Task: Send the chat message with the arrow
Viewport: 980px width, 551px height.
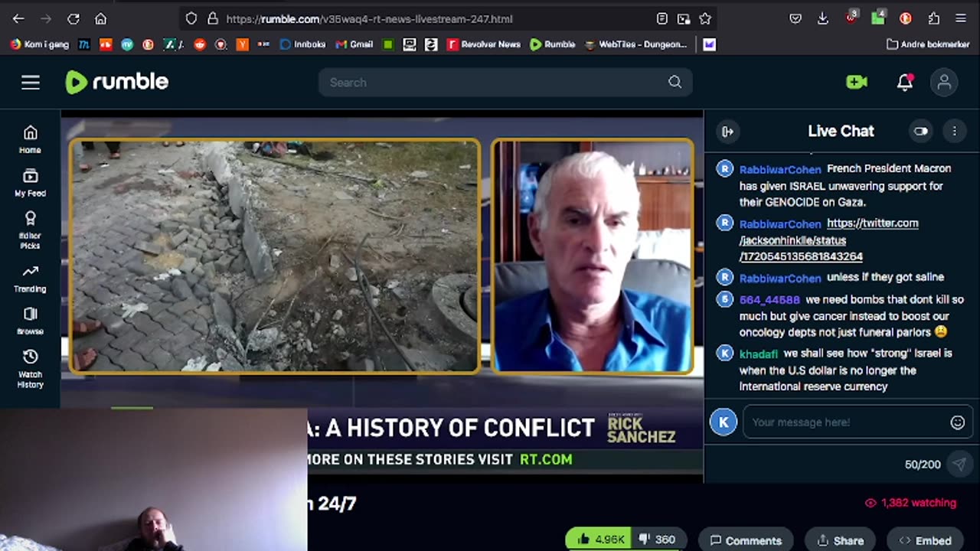Action: click(959, 465)
